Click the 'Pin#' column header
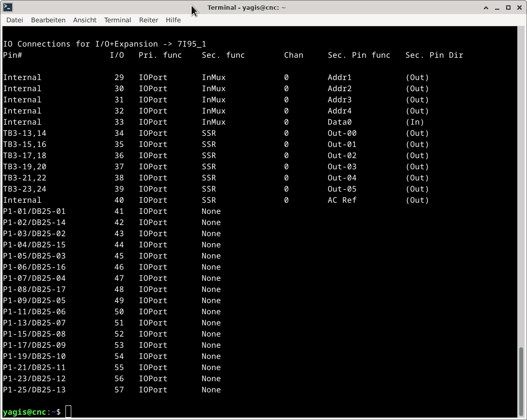The width and height of the screenshot is (527, 420). tap(13, 55)
